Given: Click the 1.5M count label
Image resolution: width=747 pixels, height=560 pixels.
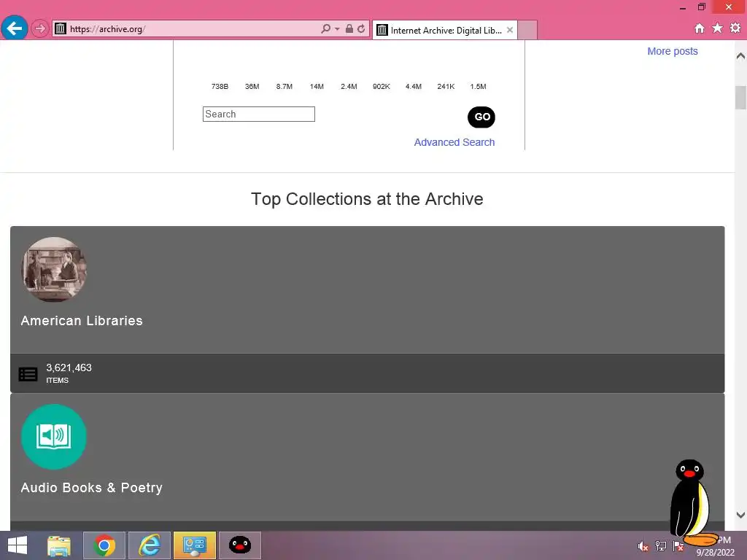Looking at the screenshot, I should click(479, 87).
